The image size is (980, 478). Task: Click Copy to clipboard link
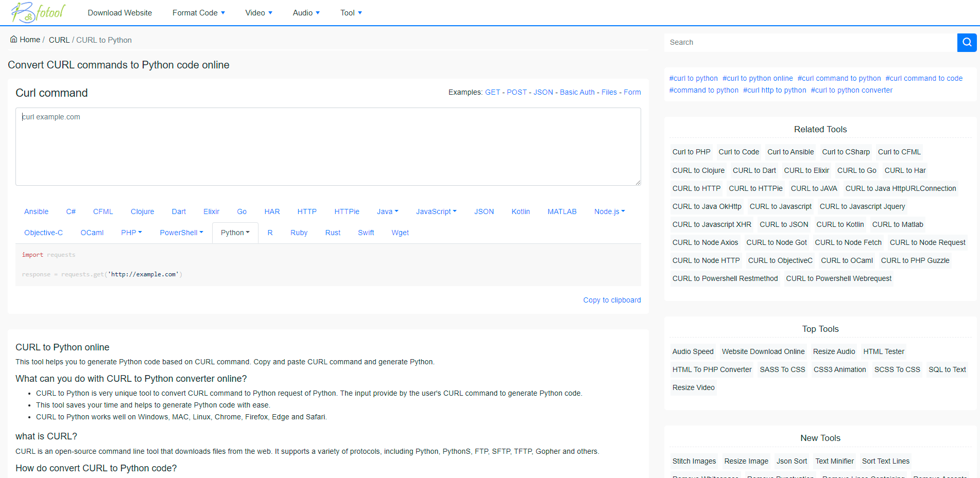pos(612,300)
